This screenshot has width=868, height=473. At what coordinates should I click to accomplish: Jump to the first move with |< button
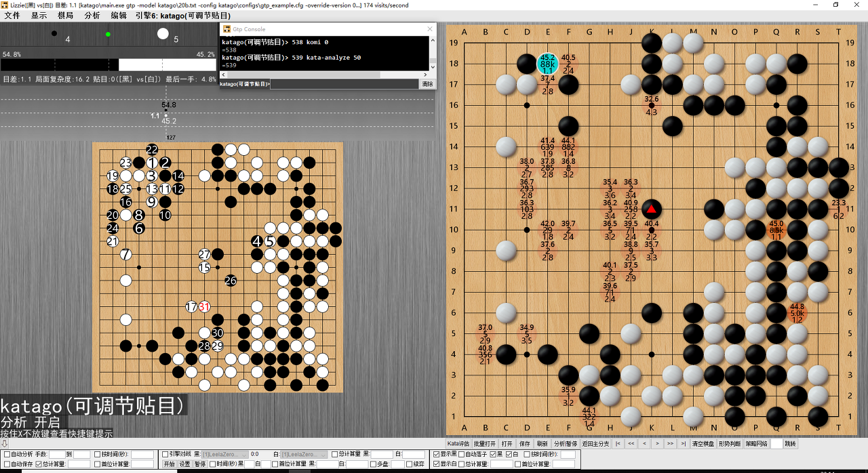coord(618,443)
